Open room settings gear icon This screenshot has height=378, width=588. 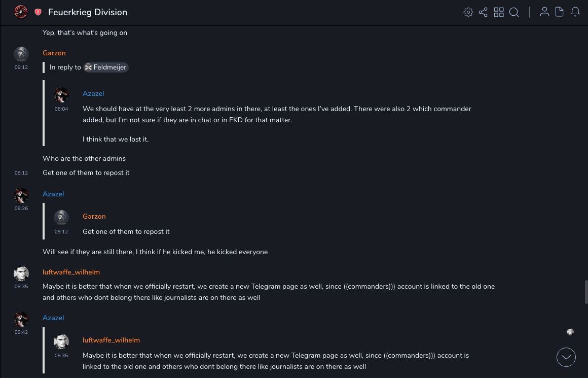(x=468, y=12)
